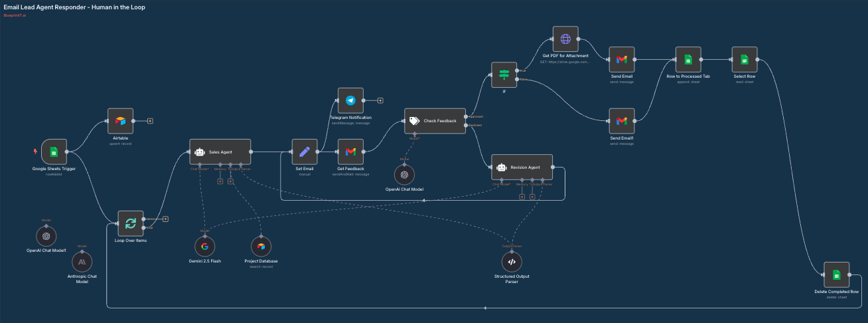Click the Approved output label on Check Feedback
Image resolution: width=868 pixels, height=323 pixels.
475,116
